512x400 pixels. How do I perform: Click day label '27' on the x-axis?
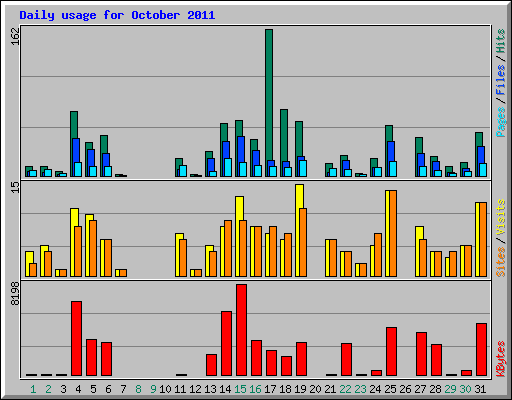click(420, 389)
